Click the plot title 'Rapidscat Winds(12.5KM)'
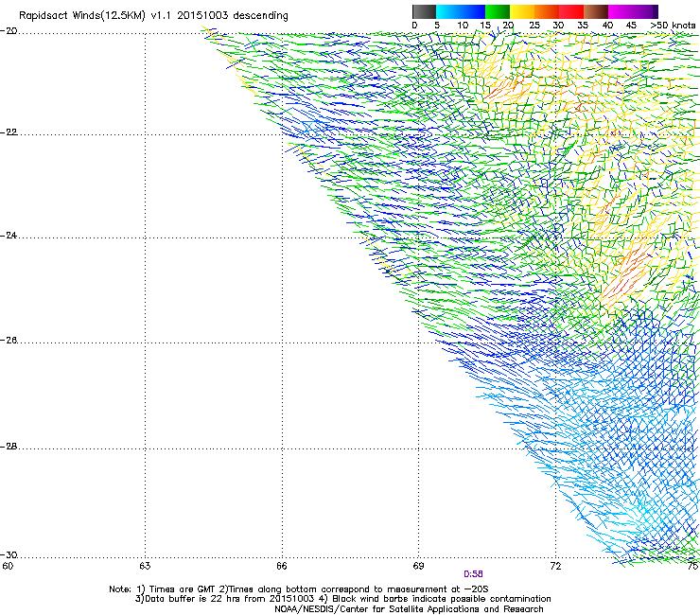 click(82, 16)
